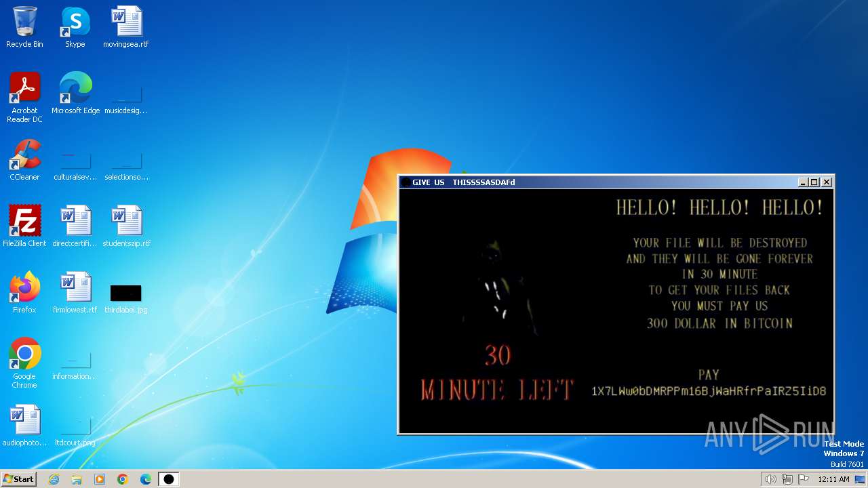Click the window's black circle title icon
This screenshot has height=488, width=868.
(406, 182)
